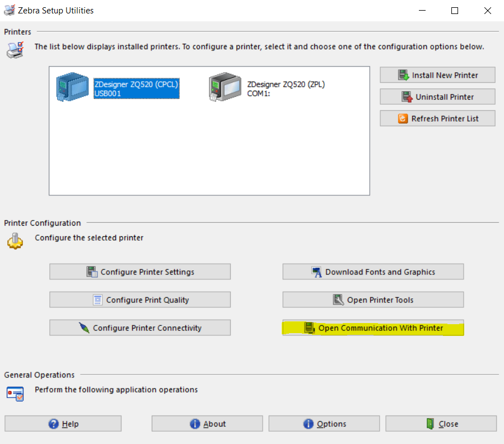This screenshot has width=504, height=444.
Task: Click the Zebra Setup Utilities title bar icon
Action: click(10, 10)
